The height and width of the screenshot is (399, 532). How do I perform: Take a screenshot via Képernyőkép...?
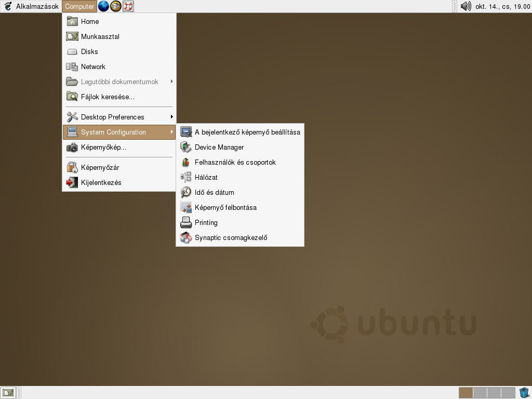pos(119,147)
